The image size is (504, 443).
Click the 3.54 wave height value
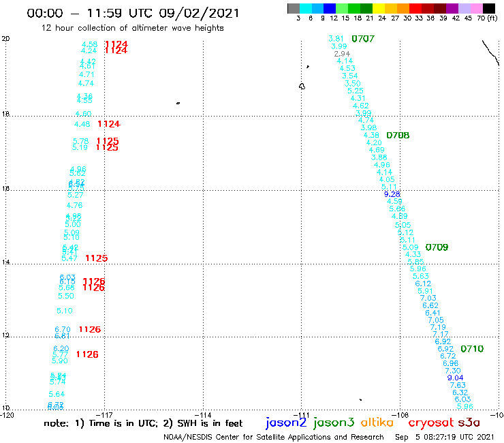[349, 76]
